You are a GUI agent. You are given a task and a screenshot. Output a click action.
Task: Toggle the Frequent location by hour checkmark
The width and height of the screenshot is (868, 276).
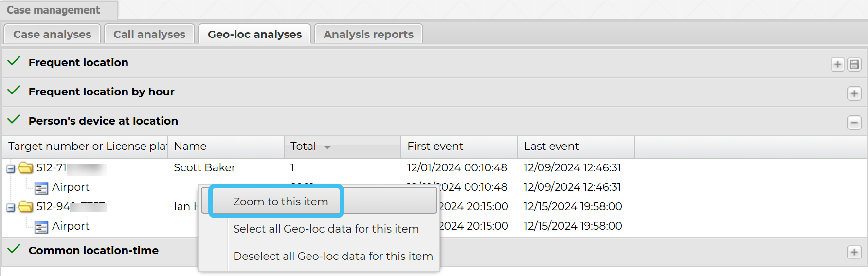pos(14,91)
